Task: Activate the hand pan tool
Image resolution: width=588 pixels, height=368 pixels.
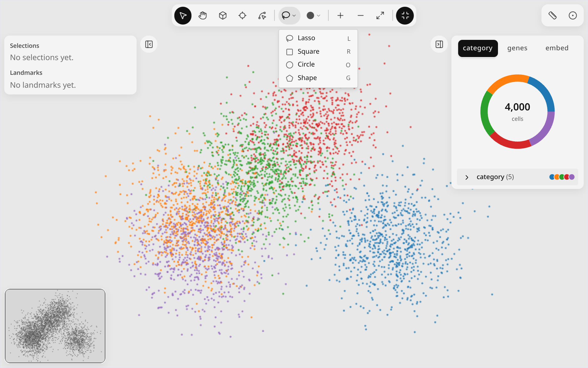Action: point(203,16)
